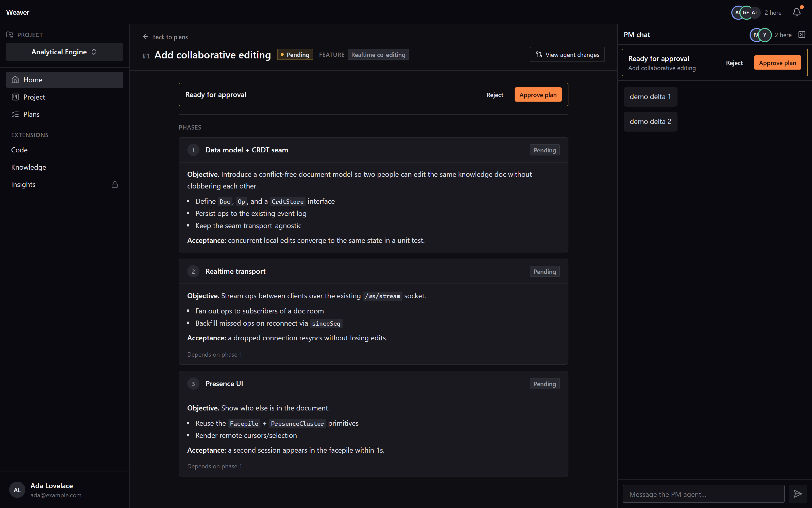Click the Pending status badge by title

[295, 54]
